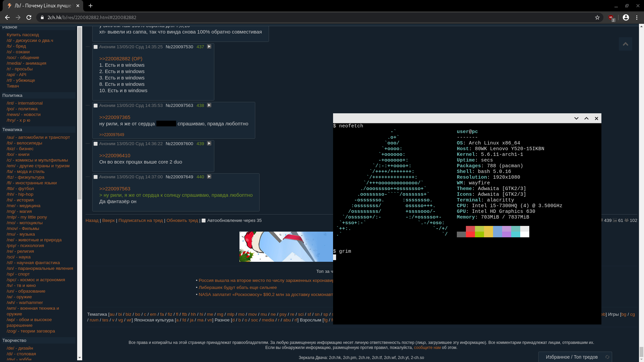Screen dimensions: 644x362
Task: Jump to top with the up-arrow button
Action: click(626, 44)
